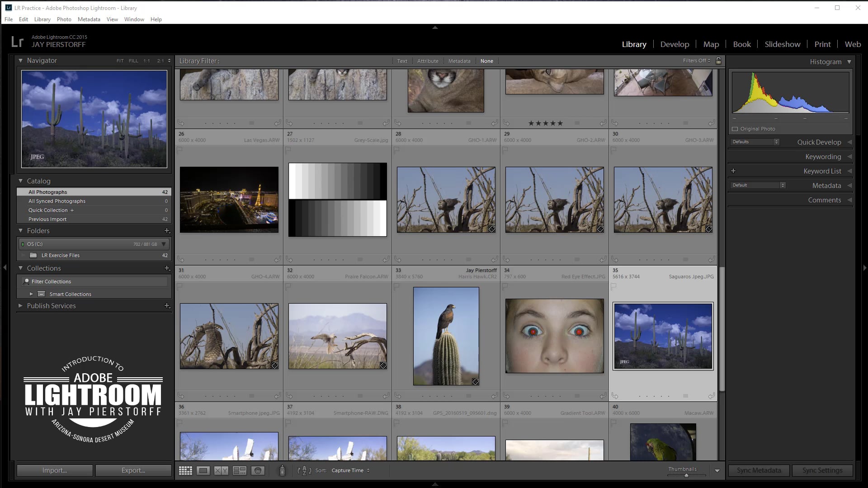Image resolution: width=868 pixels, height=488 pixels.
Task: Open the Filters Off dropdown
Action: 697,61
